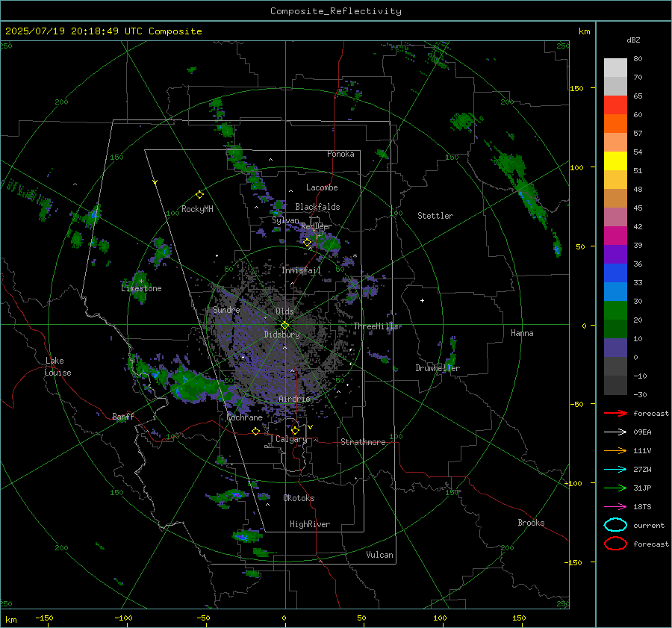Click the dBZ legend heading

coord(633,40)
